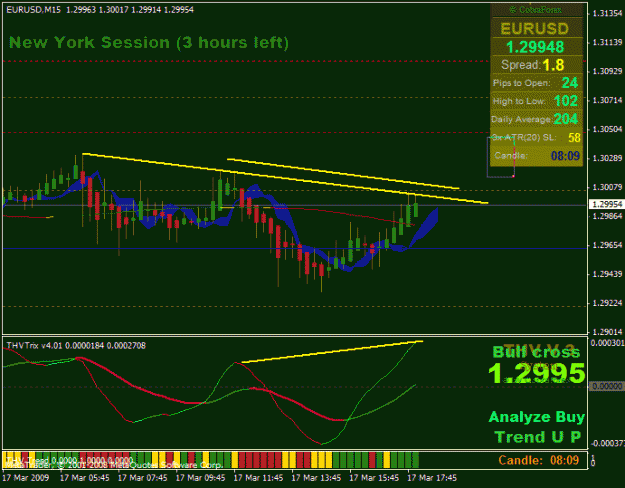Click the 1.30079 price axis label
Image resolution: width=625 pixels, height=488 pixels.
click(x=607, y=187)
